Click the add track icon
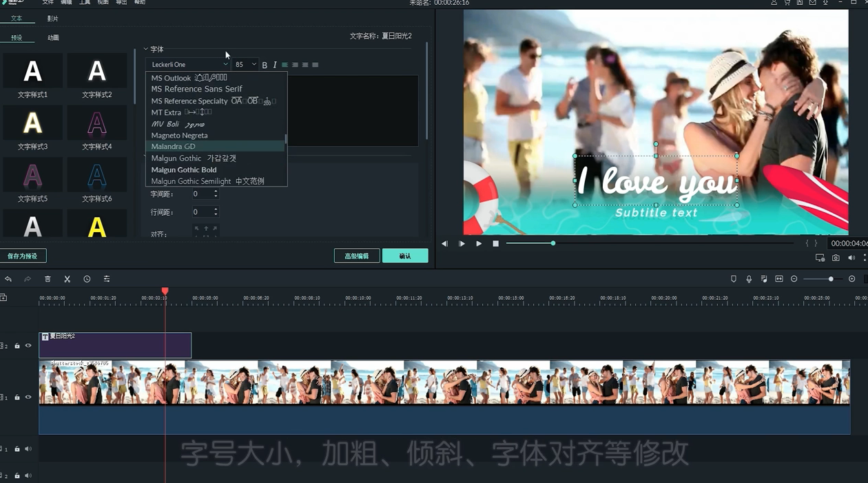The image size is (868, 483). 3,298
